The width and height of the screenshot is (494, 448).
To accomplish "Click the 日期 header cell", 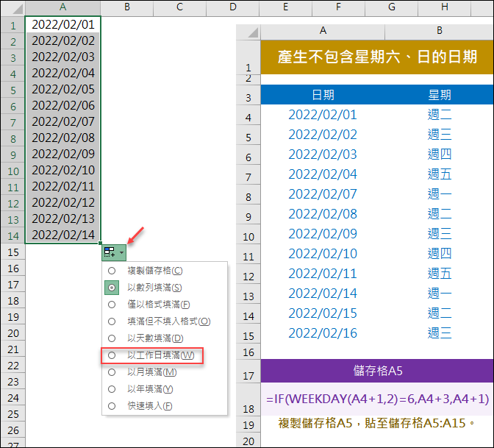I will tap(323, 95).
